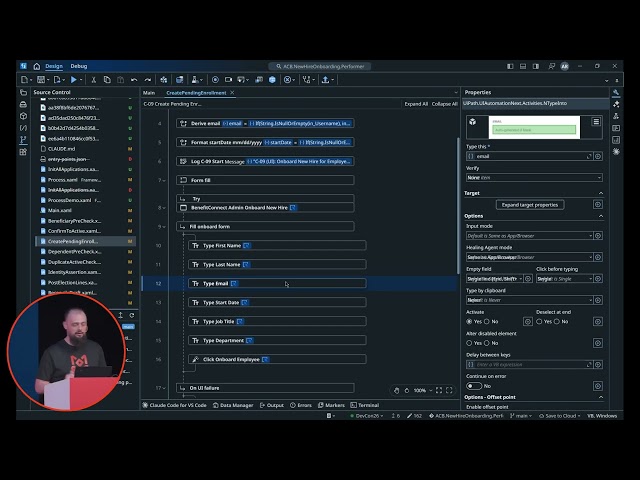The width and height of the screenshot is (640, 480).
Task: Open the Analyze File workflow analyzer icon
Action: click(x=306, y=80)
